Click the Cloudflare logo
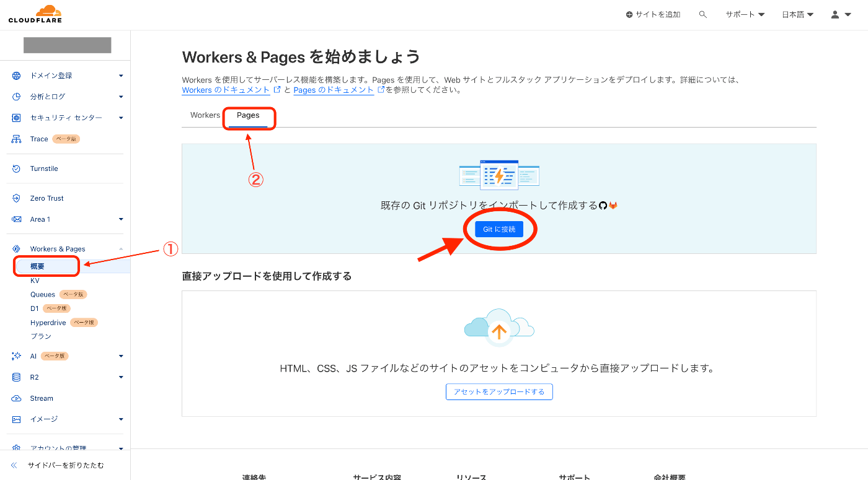The width and height of the screenshot is (868, 480). tap(35, 14)
